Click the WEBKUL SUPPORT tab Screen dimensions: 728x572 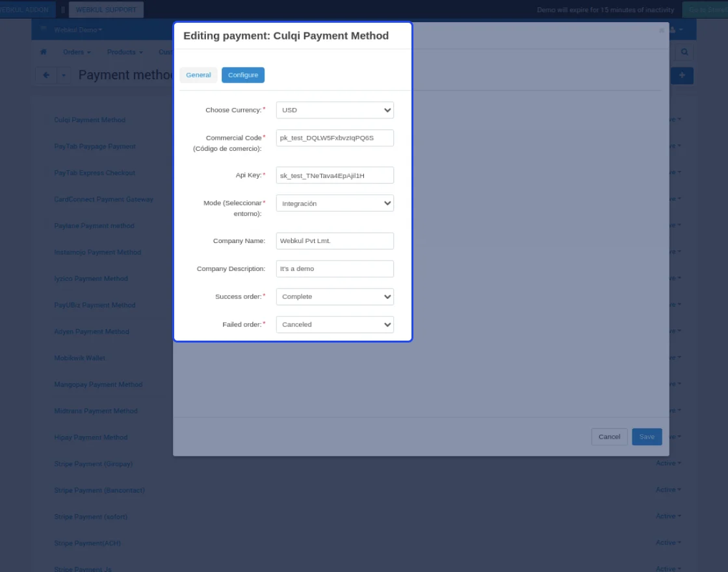tap(106, 9)
